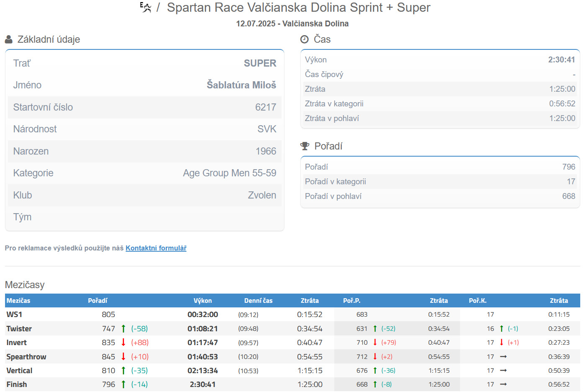The image size is (584, 392).
Task: Open the Kontaktní formulář link
Action: (x=156, y=248)
